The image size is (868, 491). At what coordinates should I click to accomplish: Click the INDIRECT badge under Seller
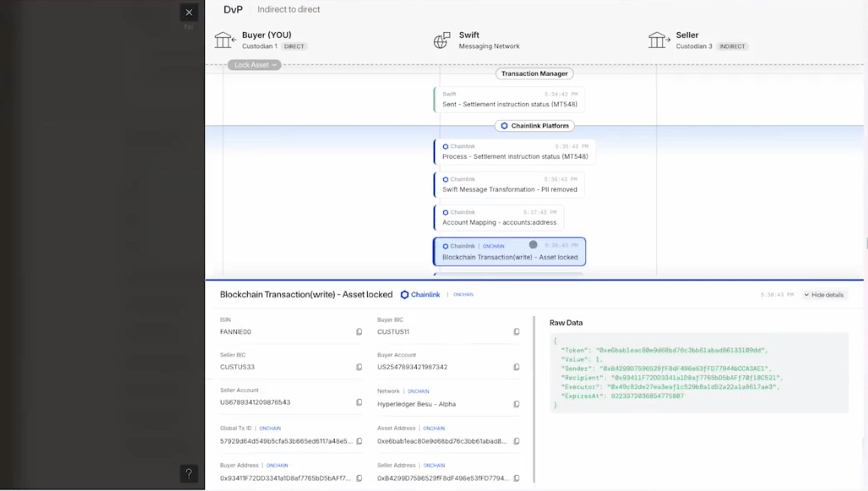click(x=732, y=46)
